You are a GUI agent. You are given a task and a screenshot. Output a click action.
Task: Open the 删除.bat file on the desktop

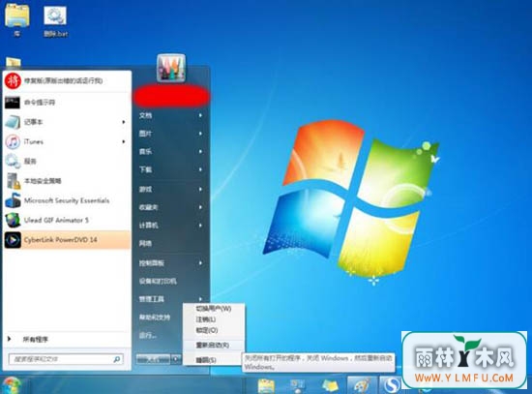(x=55, y=20)
